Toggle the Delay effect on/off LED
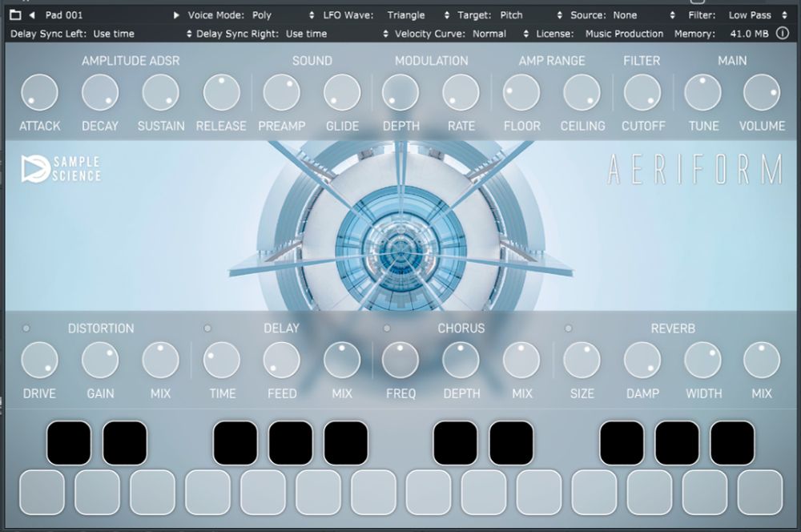 207,328
